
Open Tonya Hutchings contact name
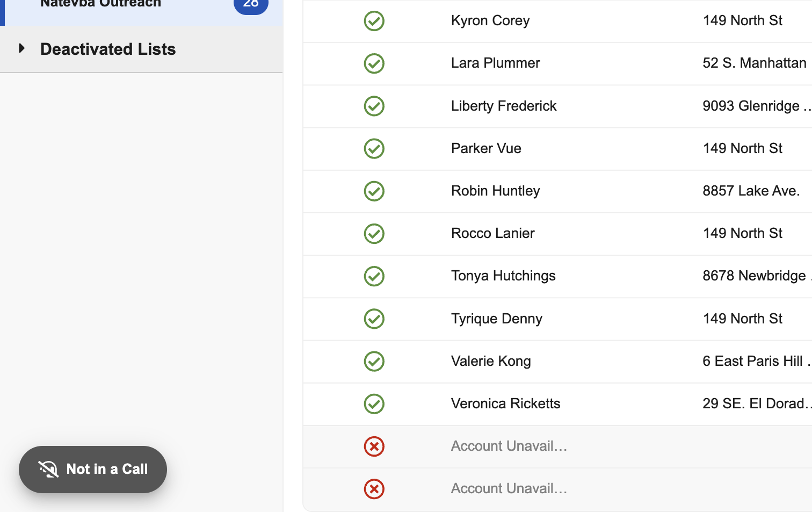[503, 276]
